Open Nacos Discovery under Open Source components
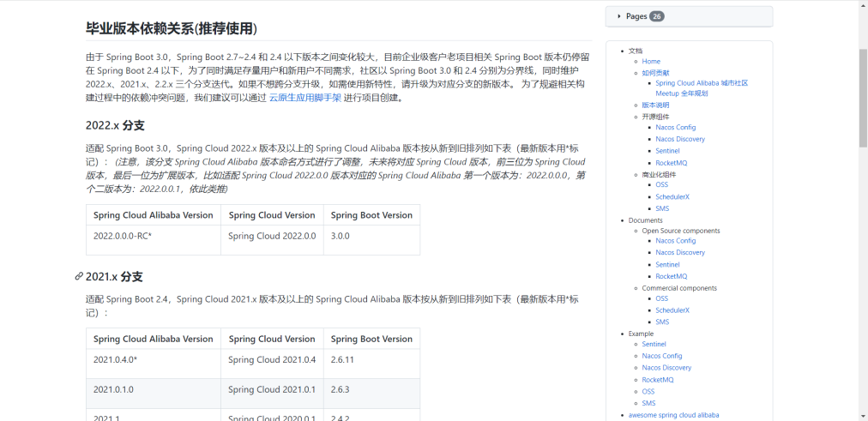868x421 pixels. pos(680,252)
